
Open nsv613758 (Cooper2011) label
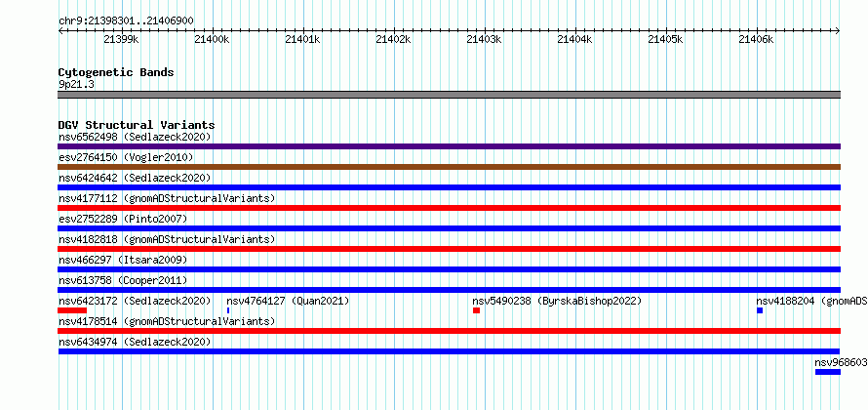[x=123, y=280]
